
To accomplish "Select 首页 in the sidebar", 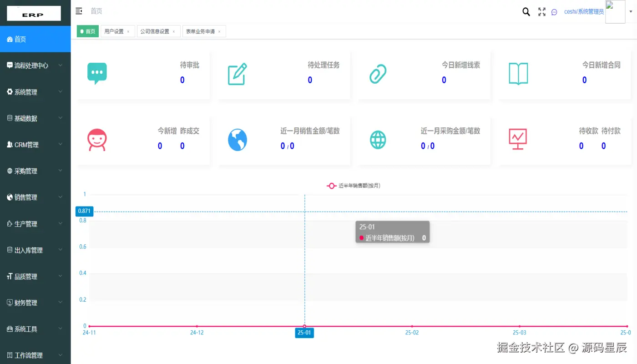I will click(35, 39).
